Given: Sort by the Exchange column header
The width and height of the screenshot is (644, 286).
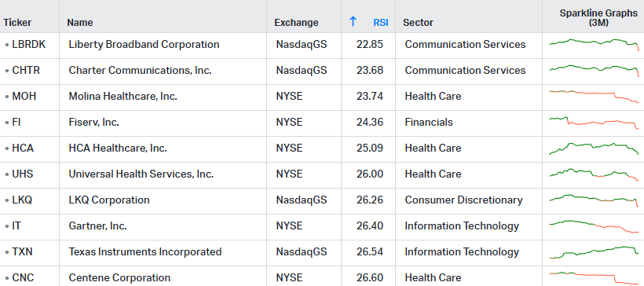Looking at the screenshot, I should pos(296,23).
